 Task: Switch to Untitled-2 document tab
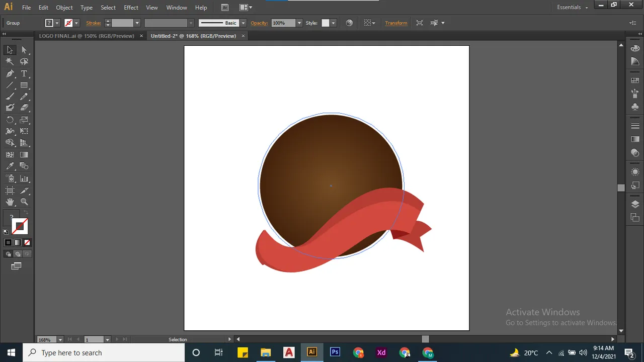tap(193, 36)
